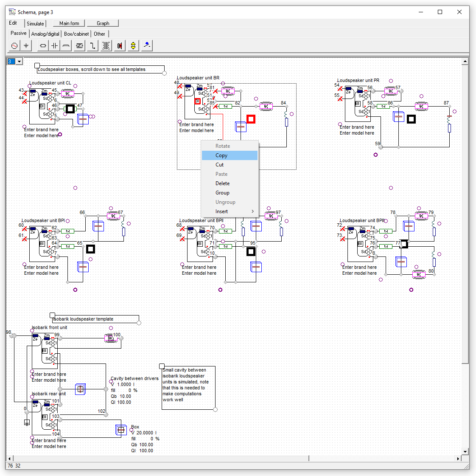Image resolution: width=476 pixels, height=476 pixels.
Task: Pick the wire connection tool
Action: point(92,45)
